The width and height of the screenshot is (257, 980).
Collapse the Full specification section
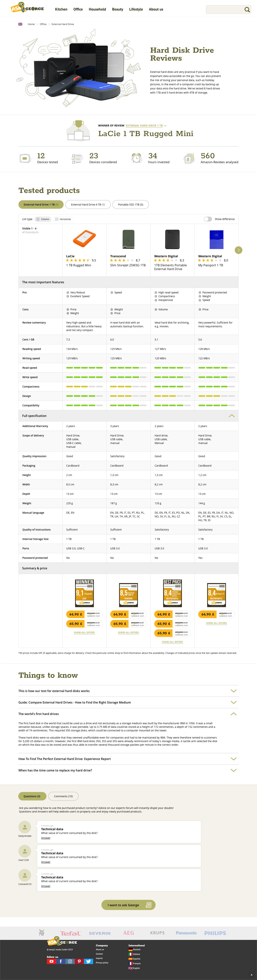(x=232, y=416)
